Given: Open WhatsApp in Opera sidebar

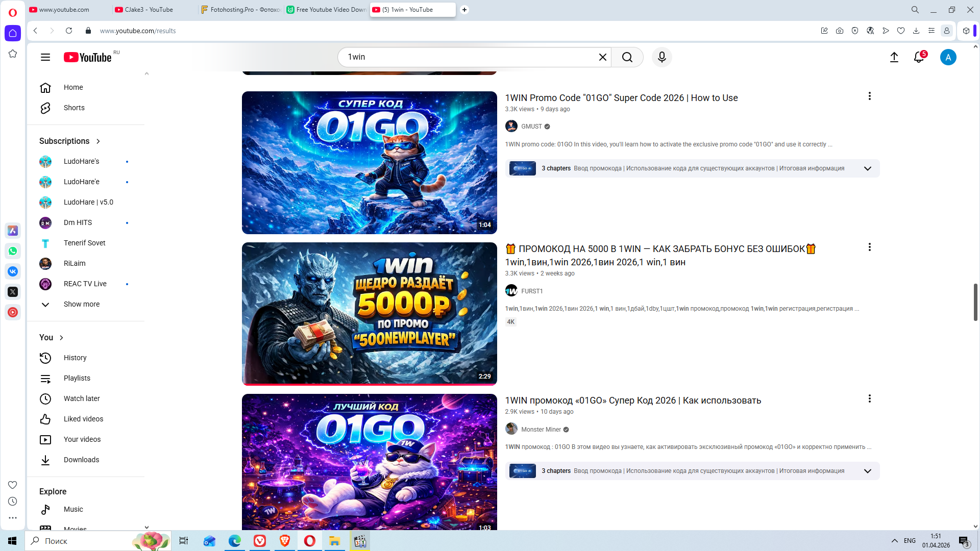Looking at the screenshot, I should [x=13, y=251].
